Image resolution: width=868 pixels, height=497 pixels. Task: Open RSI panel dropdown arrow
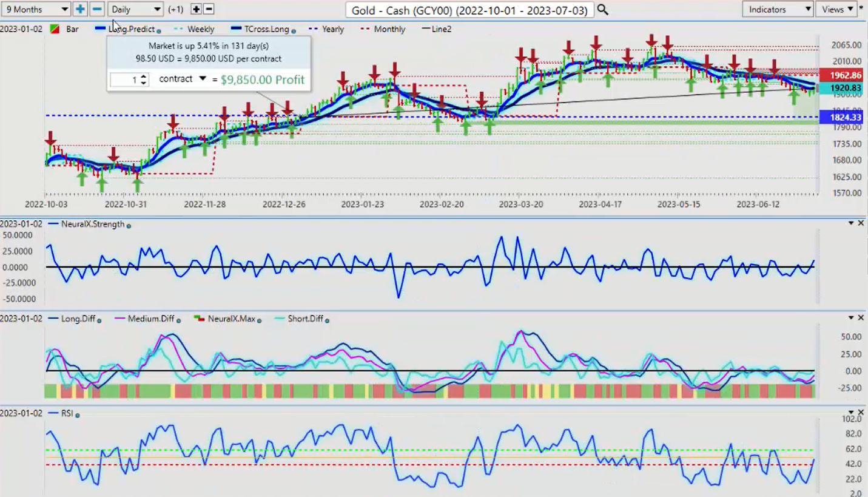coord(852,413)
